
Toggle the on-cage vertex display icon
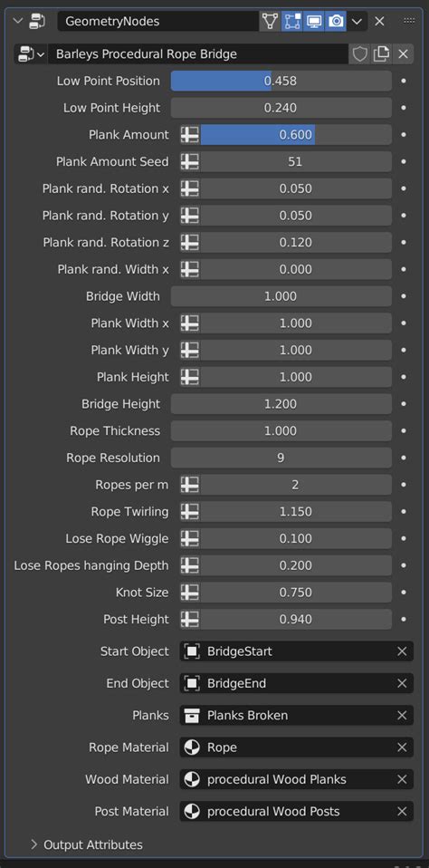coord(270,22)
